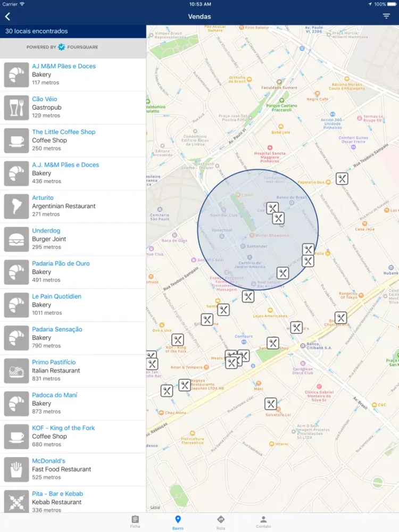Open Padoca do Maní listing name
Viewport: 399px width, 532px height.
(55, 395)
